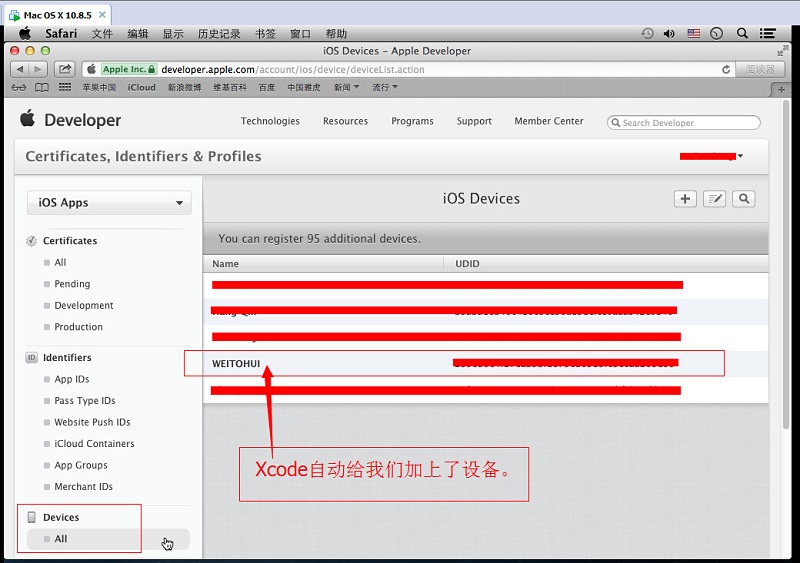Click the Devices phone icon
This screenshot has width=800, height=563.
point(32,517)
